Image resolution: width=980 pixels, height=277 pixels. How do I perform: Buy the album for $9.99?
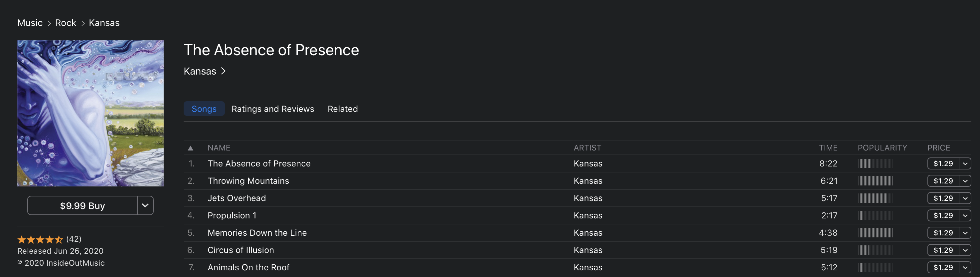coord(82,205)
